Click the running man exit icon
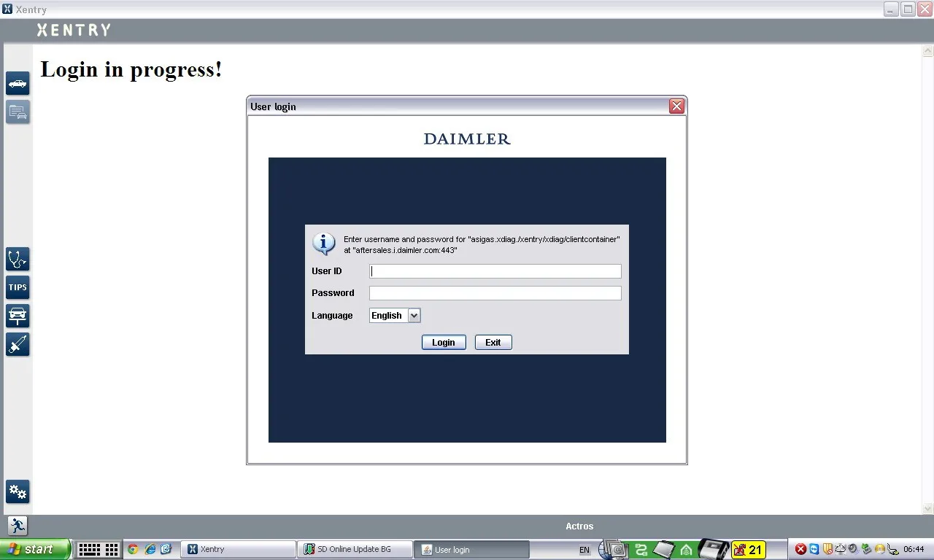This screenshot has height=560, width=934. (18, 526)
